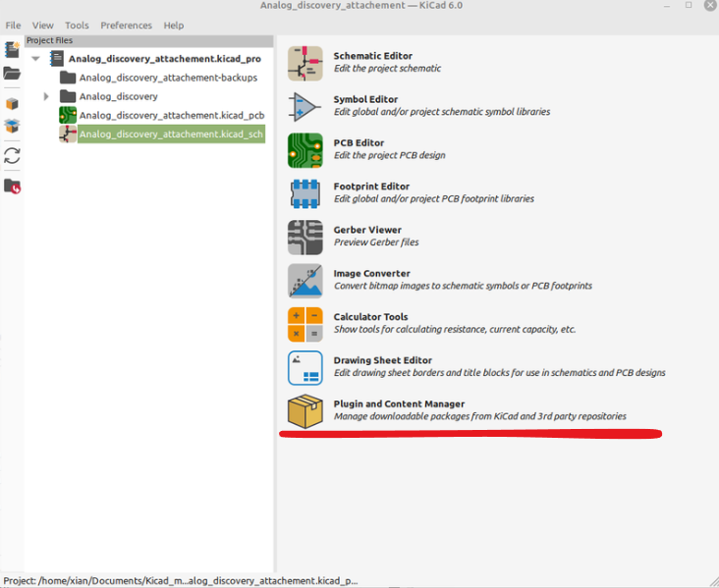This screenshot has width=719, height=588.
Task: Select Analog_discovery_attachement.kicad_pcb file row
Action: pos(172,115)
